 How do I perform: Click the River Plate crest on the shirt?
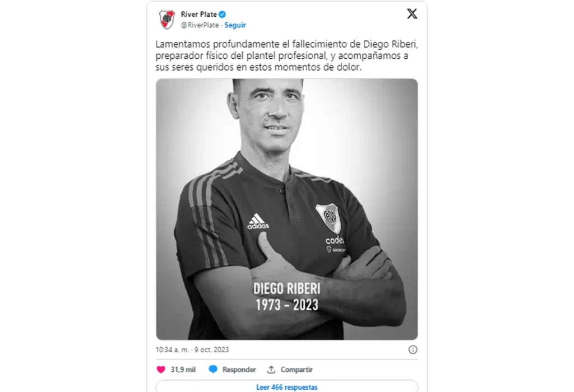click(329, 218)
